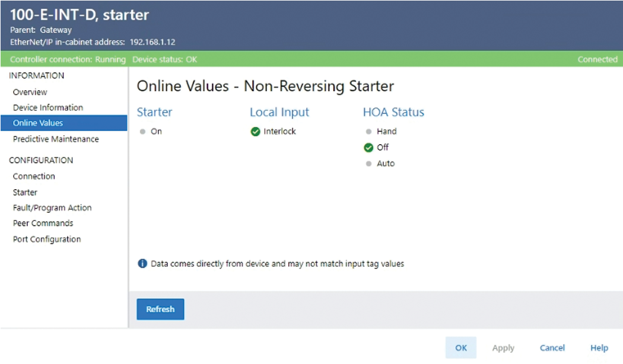Click 'Device status: OK' text
The width and height of the screenshot is (623, 364).
[164, 59]
